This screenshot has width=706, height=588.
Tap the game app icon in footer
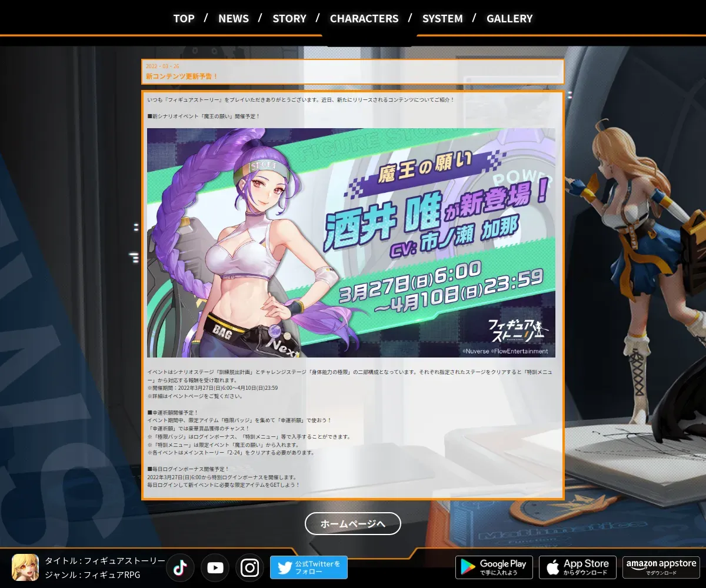tap(25, 567)
